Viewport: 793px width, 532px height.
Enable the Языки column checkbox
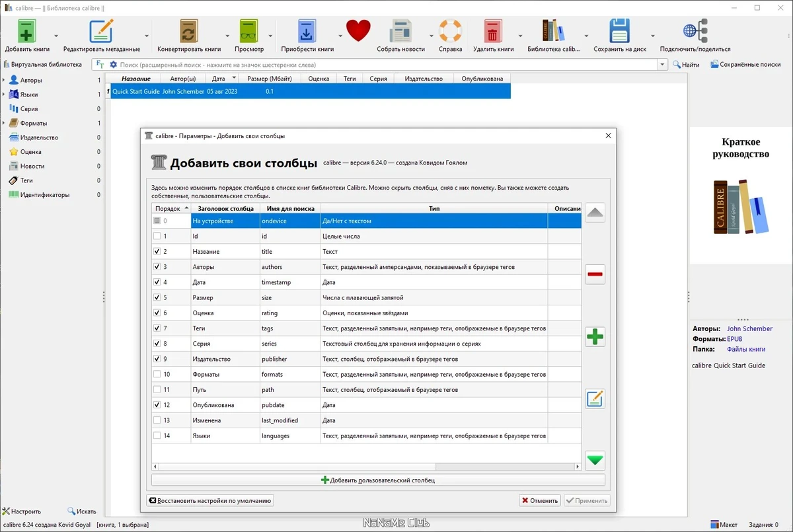coord(157,436)
